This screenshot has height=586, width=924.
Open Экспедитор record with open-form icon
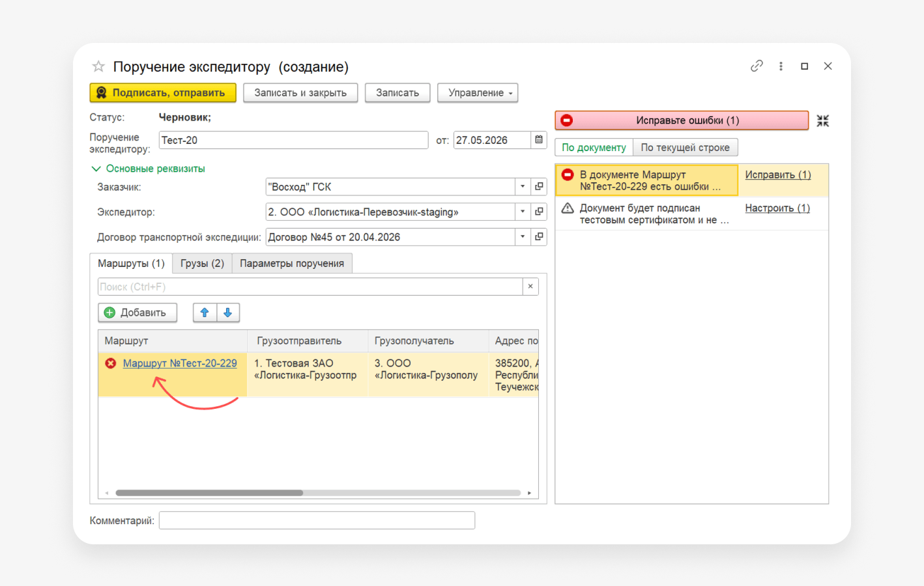(539, 212)
